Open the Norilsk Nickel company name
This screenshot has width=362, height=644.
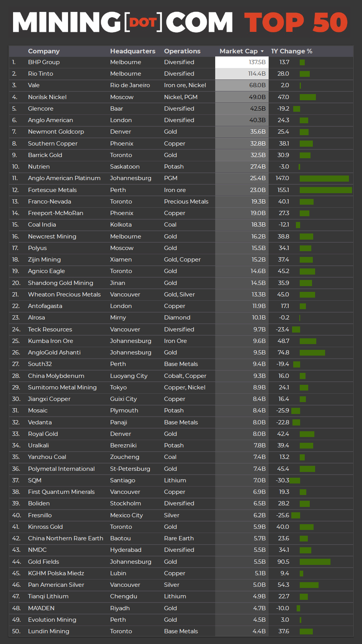click(x=47, y=97)
